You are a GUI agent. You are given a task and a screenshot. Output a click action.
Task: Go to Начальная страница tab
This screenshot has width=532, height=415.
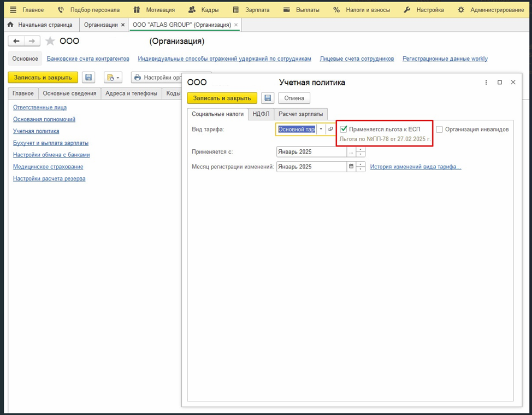[x=40, y=25]
